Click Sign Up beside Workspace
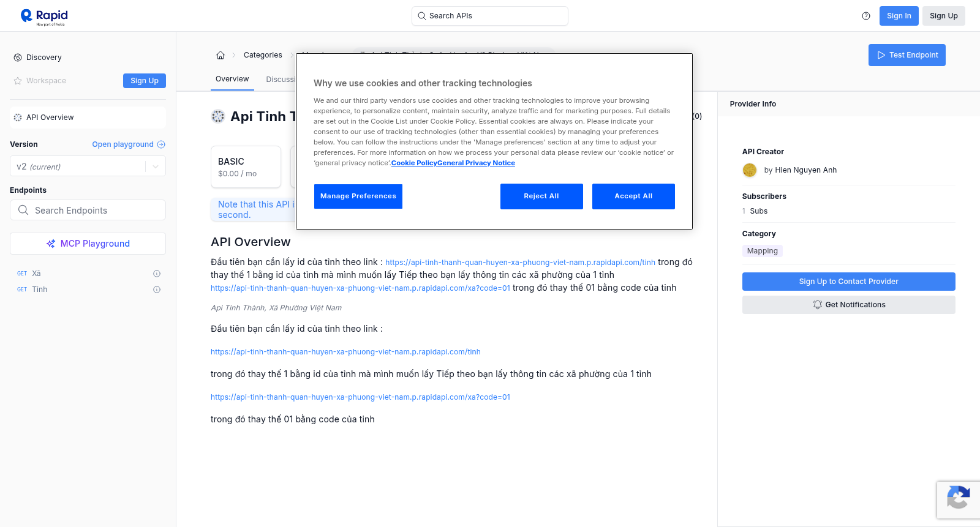The image size is (980, 527). (145, 81)
